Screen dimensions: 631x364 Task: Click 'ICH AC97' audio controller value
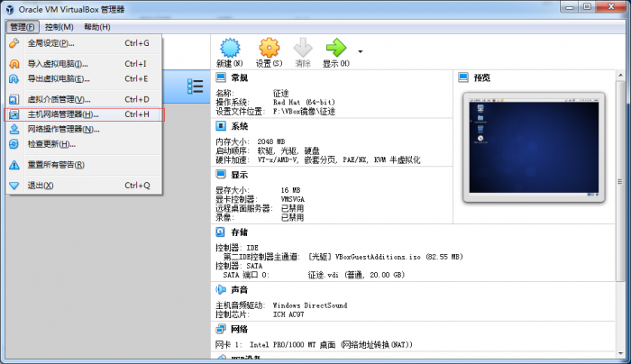click(288, 314)
